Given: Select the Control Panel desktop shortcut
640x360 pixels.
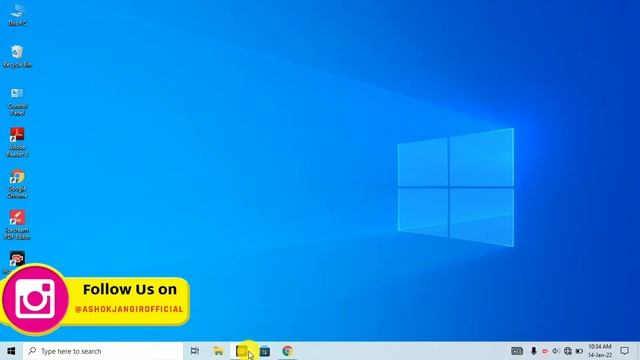Looking at the screenshot, I should [17, 102].
